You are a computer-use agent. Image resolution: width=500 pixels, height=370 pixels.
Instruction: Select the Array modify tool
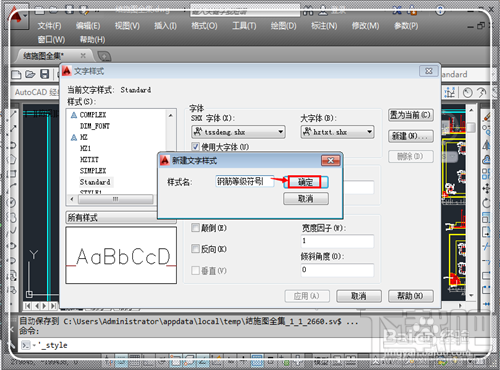(486, 174)
